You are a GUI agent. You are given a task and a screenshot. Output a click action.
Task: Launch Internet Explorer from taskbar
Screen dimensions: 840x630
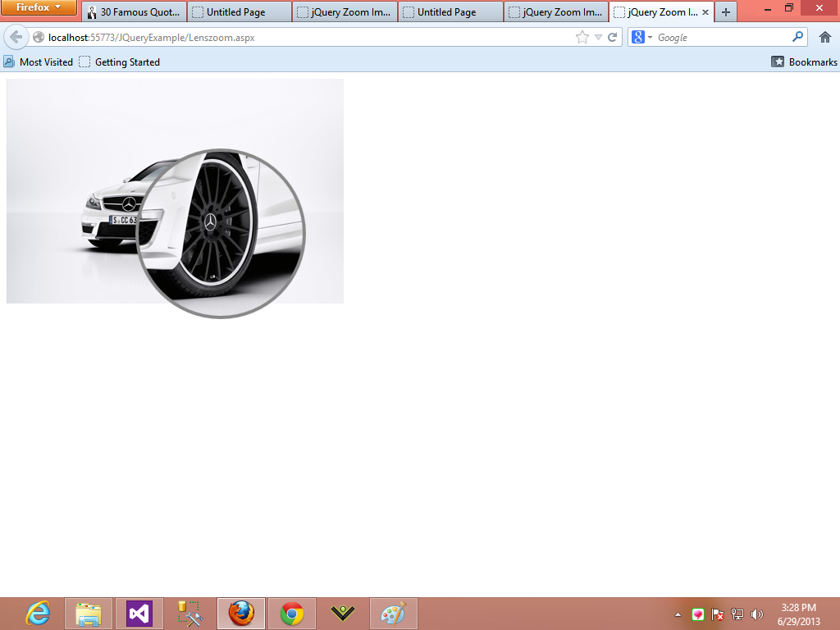tap(38, 614)
